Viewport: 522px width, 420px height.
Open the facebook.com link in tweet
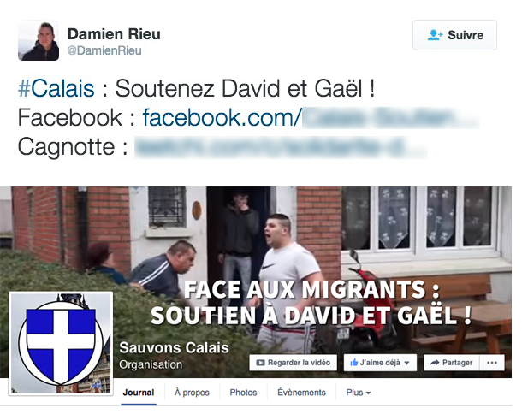pos(311,117)
